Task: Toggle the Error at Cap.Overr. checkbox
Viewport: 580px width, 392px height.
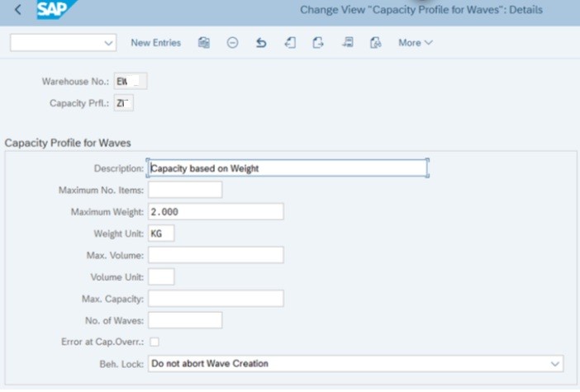Action: coord(154,342)
